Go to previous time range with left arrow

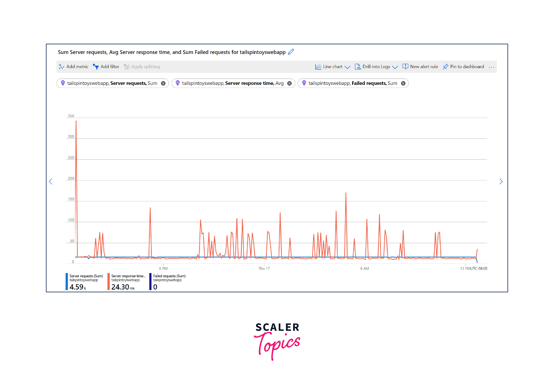pos(51,181)
